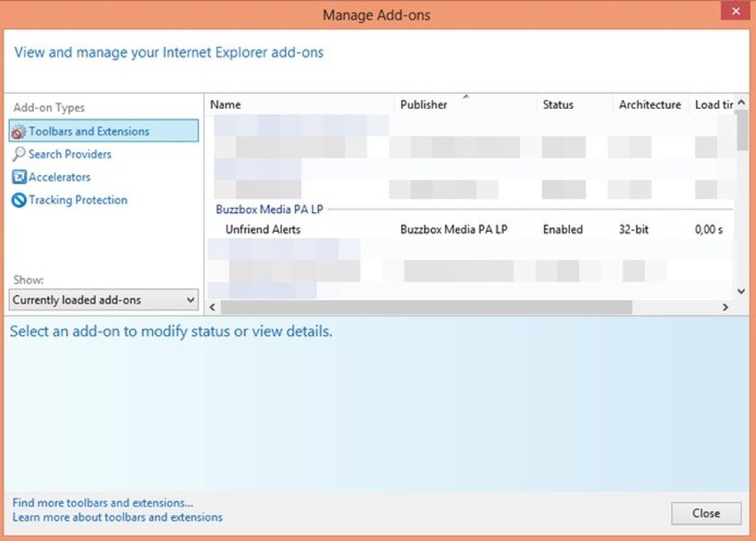
Task: Click the vertical scrollbar up arrow
Action: pyautogui.click(x=741, y=103)
